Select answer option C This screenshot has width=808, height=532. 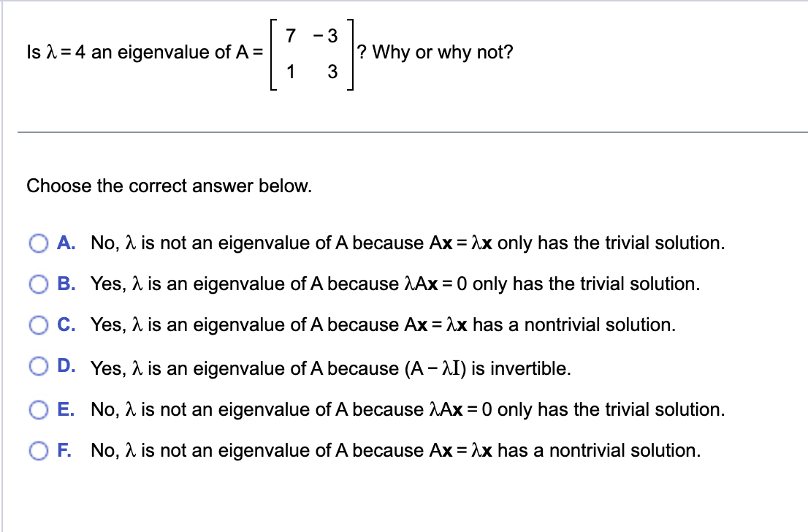(37, 325)
